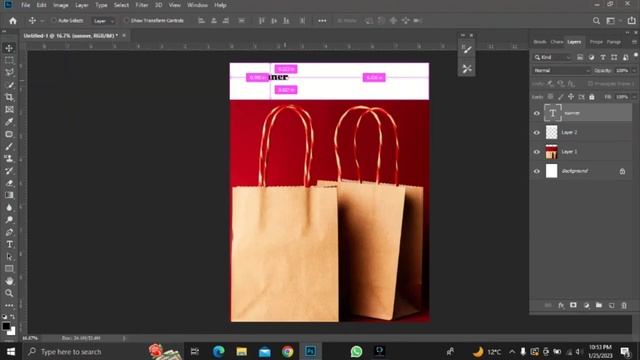Select the Horizontal Type tool
640x360 pixels.
coord(9,244)
